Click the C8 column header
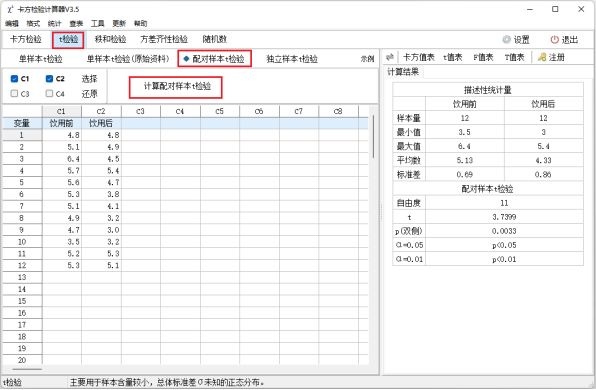 (x=338, y=111)
